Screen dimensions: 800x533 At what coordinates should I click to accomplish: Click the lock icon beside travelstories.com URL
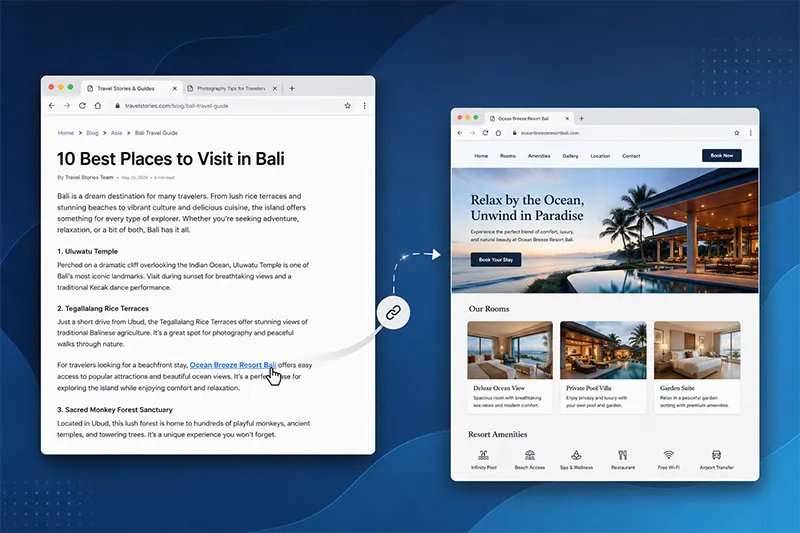(x=117, y=106)
